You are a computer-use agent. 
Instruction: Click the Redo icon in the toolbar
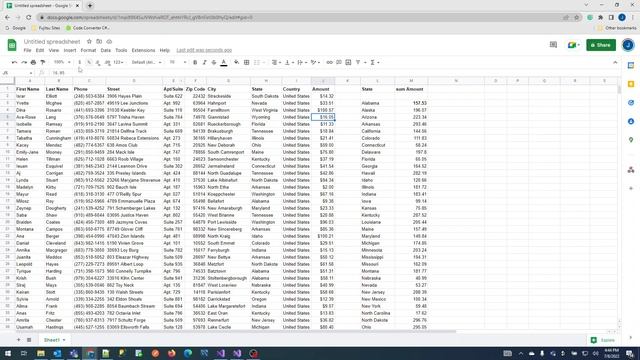click(x=24, y=62)
